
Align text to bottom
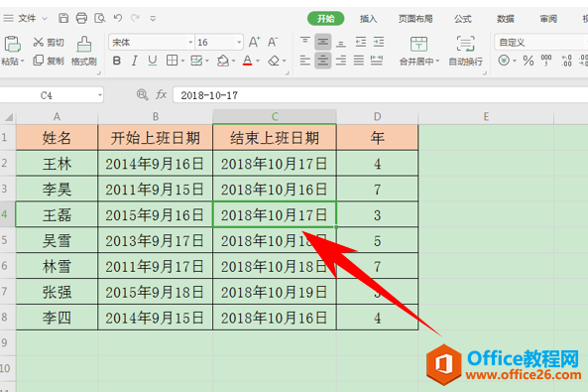coord(341,43)
